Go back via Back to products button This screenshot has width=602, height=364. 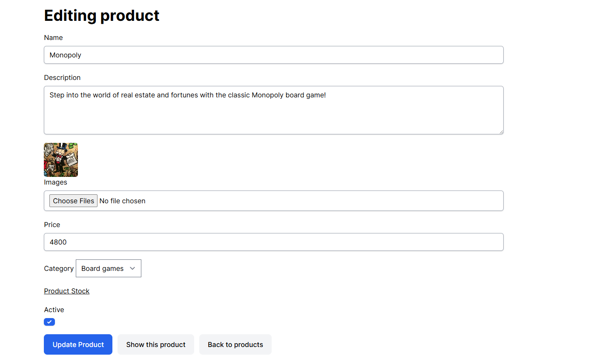pos(235,344)
